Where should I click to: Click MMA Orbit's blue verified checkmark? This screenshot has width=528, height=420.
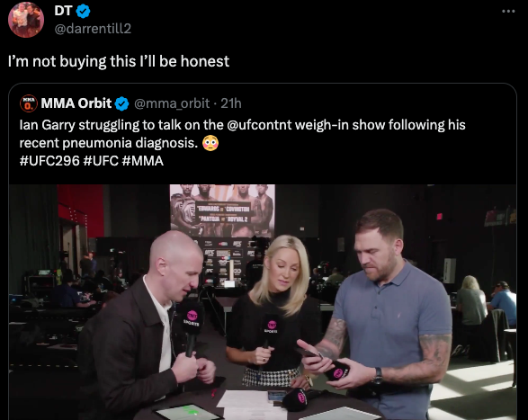(122, 103)
